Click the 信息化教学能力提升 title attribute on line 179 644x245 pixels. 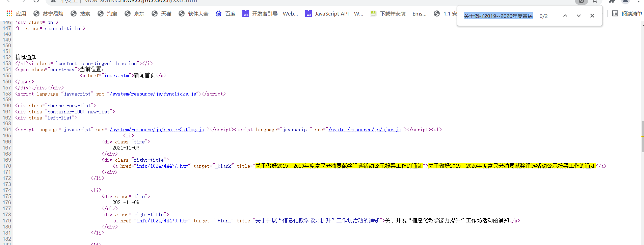318,221
